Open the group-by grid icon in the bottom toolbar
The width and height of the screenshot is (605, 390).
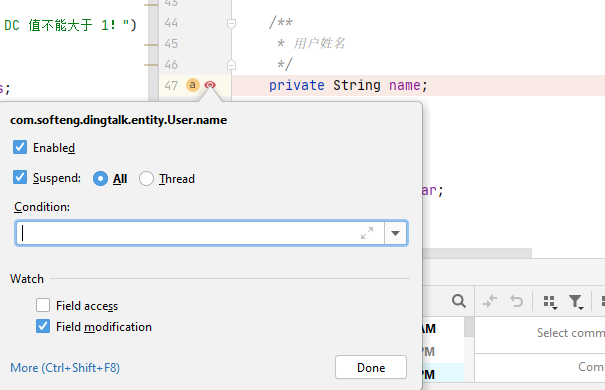pos(550,302)
